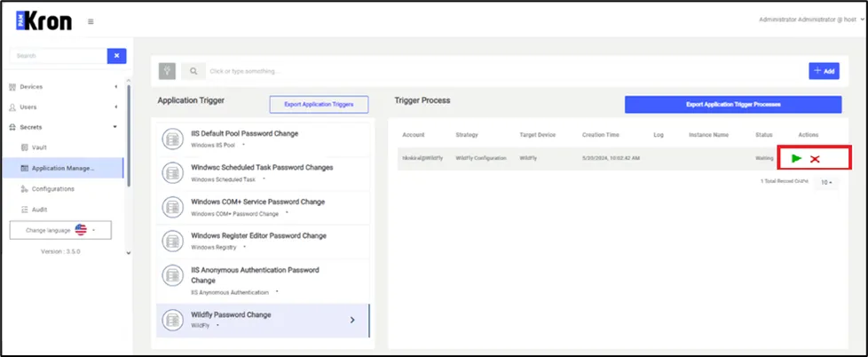868x357 pixels.
Task: Clear the sidebar search with blue X button
Action: tap(117, 56)
